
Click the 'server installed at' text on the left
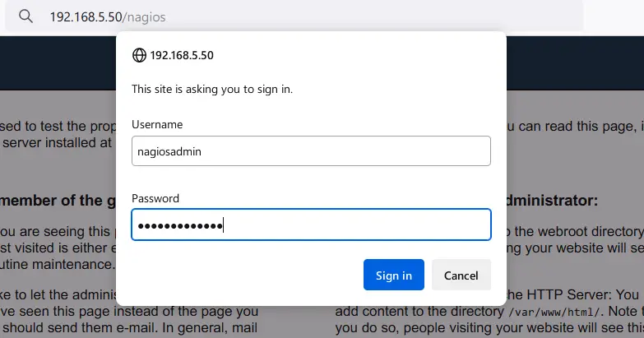coord(57,143)
